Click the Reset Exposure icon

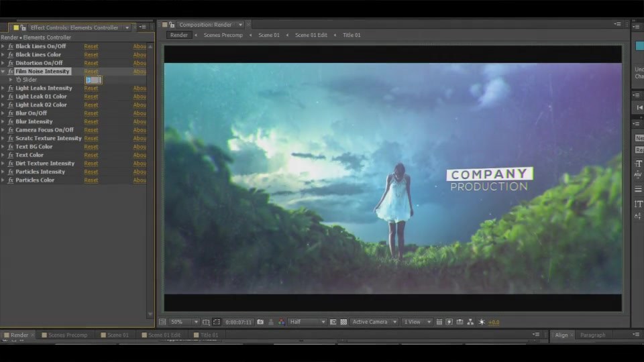(482, 322)
